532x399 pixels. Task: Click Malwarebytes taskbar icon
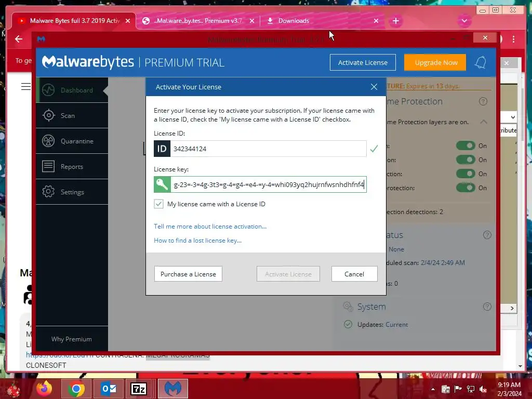tap(173, 389)
